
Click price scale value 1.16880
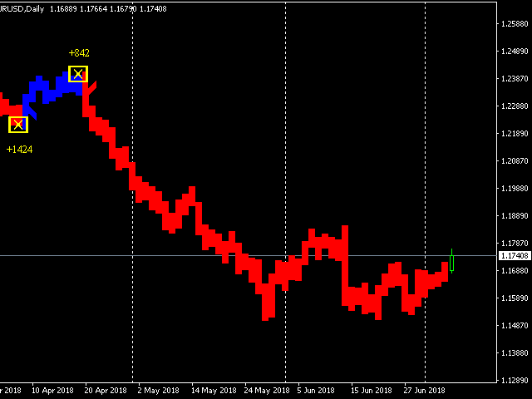(515, 271)
